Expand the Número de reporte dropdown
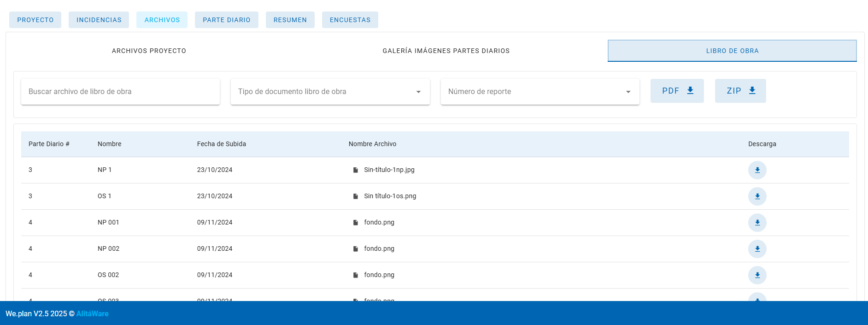Image resolution: width=868 pixels, height=325 pixels. pyautogui.click(x=540, y=92)
